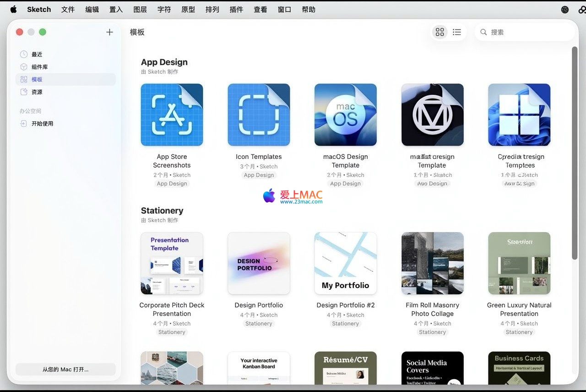Open the 最近 (Recent) sidebar section
This screenshot has height=392, width=586.
(37, 54)
